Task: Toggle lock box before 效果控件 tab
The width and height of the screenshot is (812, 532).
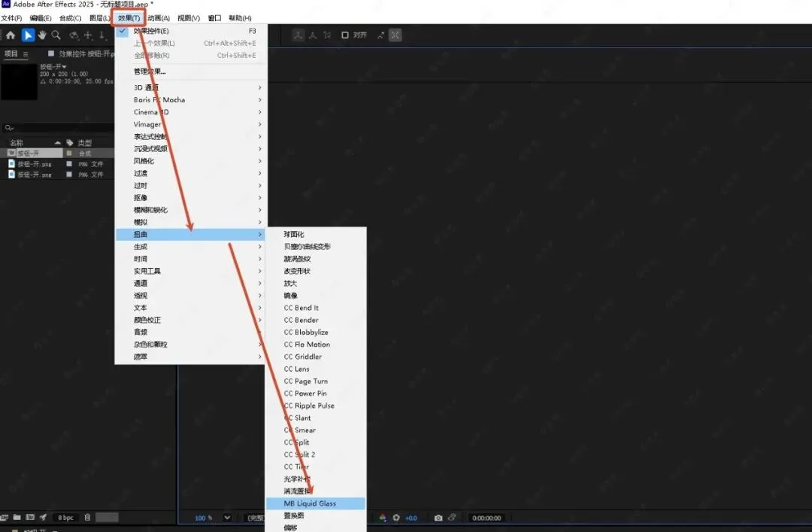Action: [x=51, y=53]
